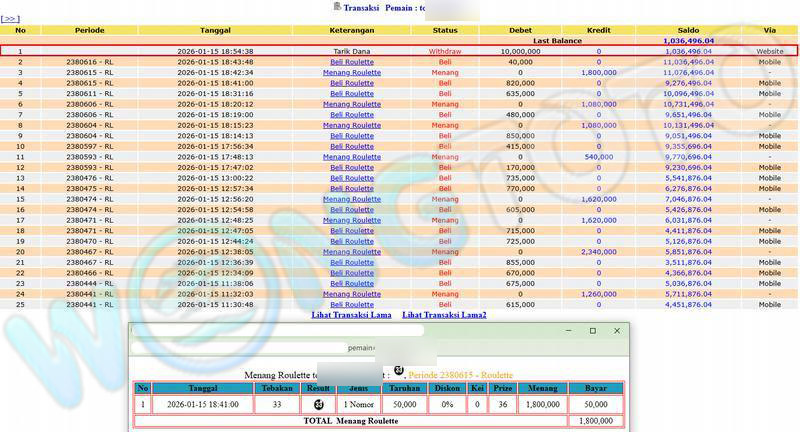Screen dimensions: 800x432
Task: Open Menang Roulette link in row 20
Action: pos(352,252)
